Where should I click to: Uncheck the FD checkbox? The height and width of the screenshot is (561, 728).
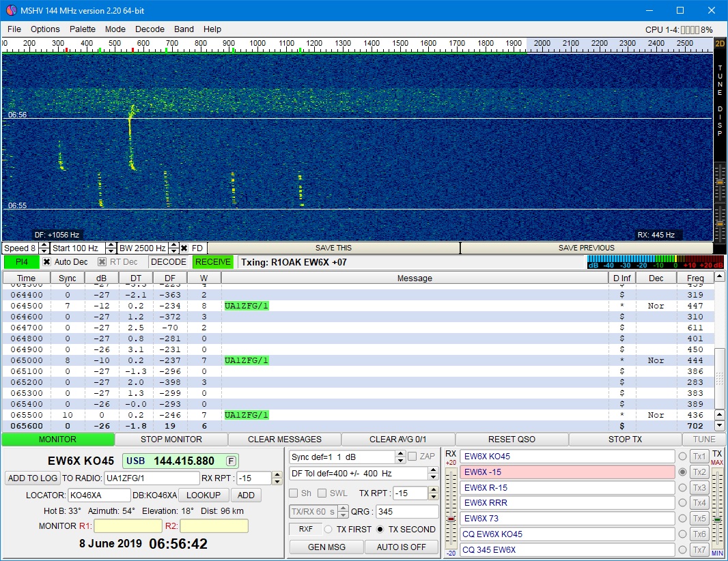pos(184,248)
